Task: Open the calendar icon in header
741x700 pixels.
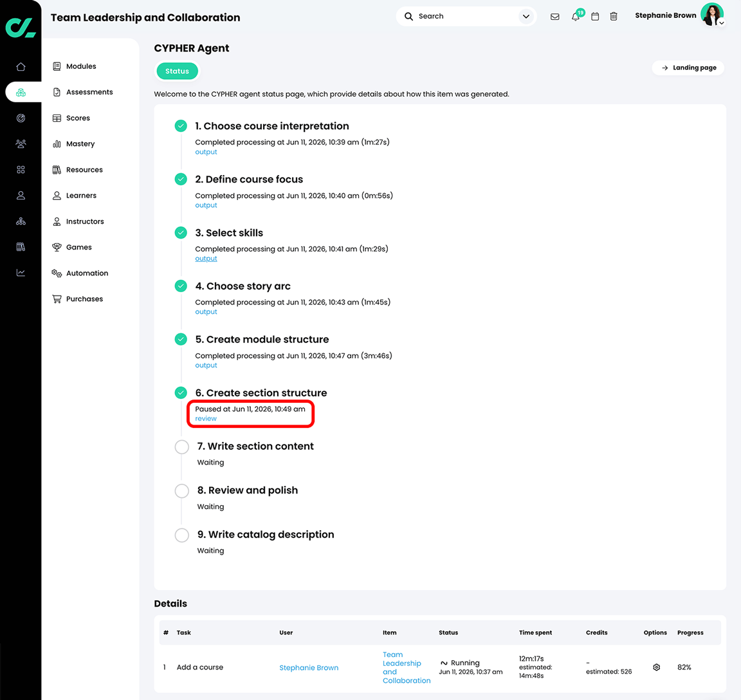Action: coord(595,17)
